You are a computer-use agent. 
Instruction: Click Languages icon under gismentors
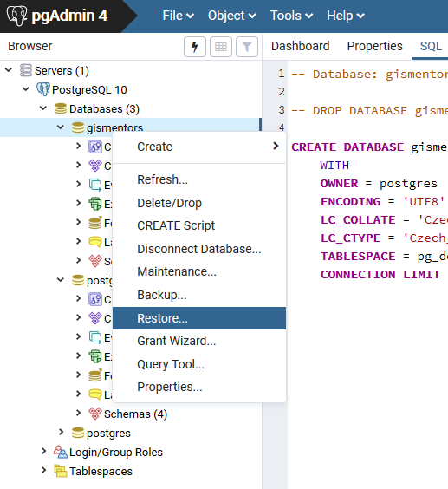(95, 242)
